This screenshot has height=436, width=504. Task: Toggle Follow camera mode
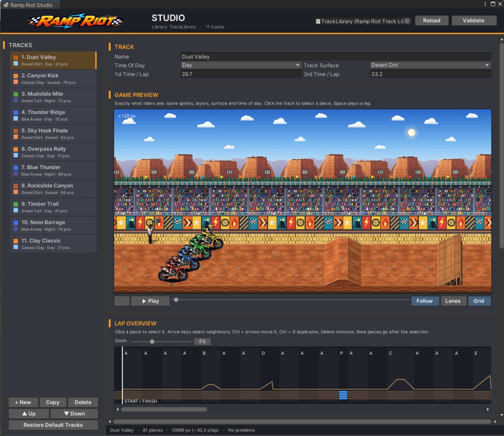coord(424,301)
